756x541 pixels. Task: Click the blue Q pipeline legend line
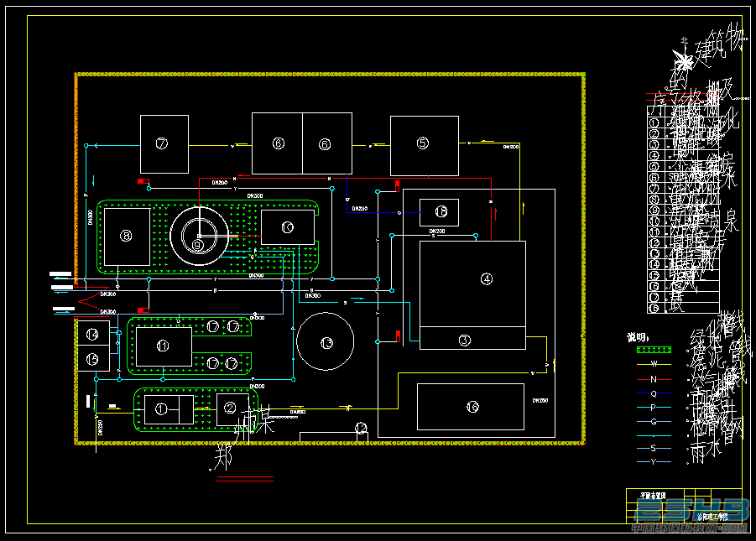pos(654,393)
